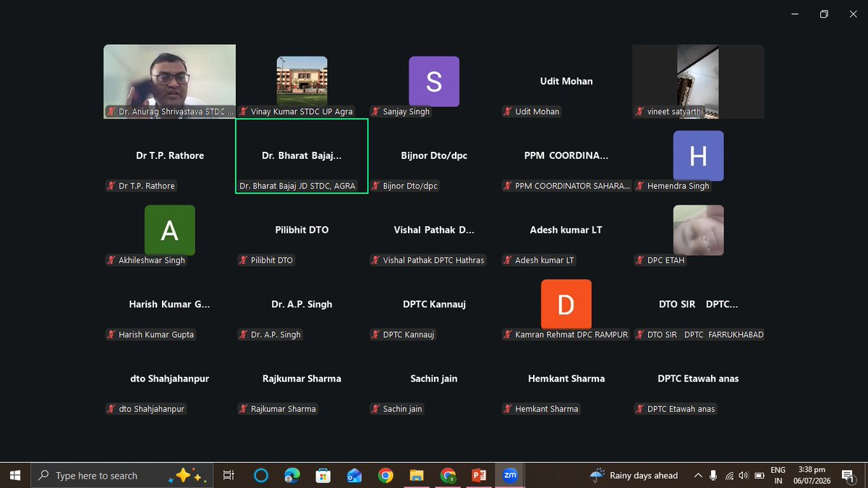The height and width of the screenshot is (488, 868).
Task: Click the Harish Kumar Gupta name label
Action: click(156, 335)
